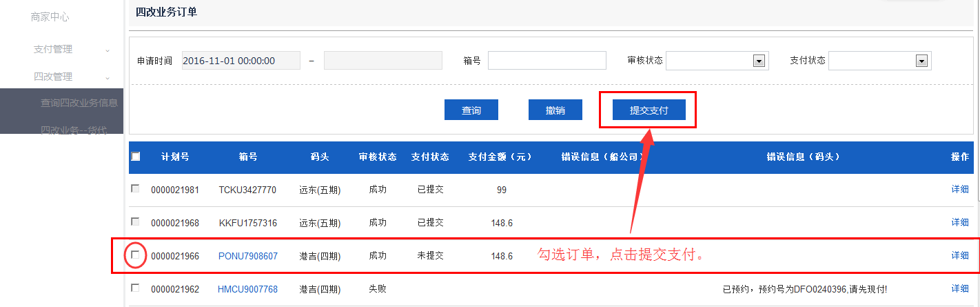
Task: Expand the 支付管理 sidebar menu
Action: [x=61, y=49]
